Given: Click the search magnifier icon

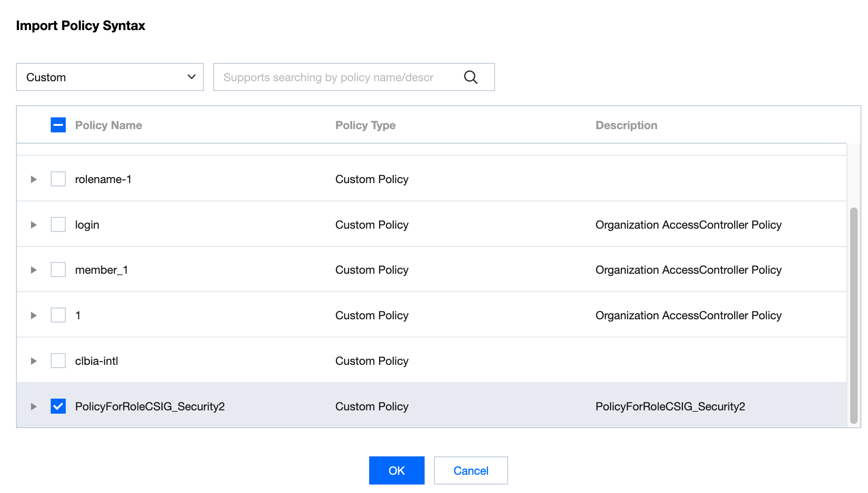Looking at the screenshot, I should click(x=471, y=77).
